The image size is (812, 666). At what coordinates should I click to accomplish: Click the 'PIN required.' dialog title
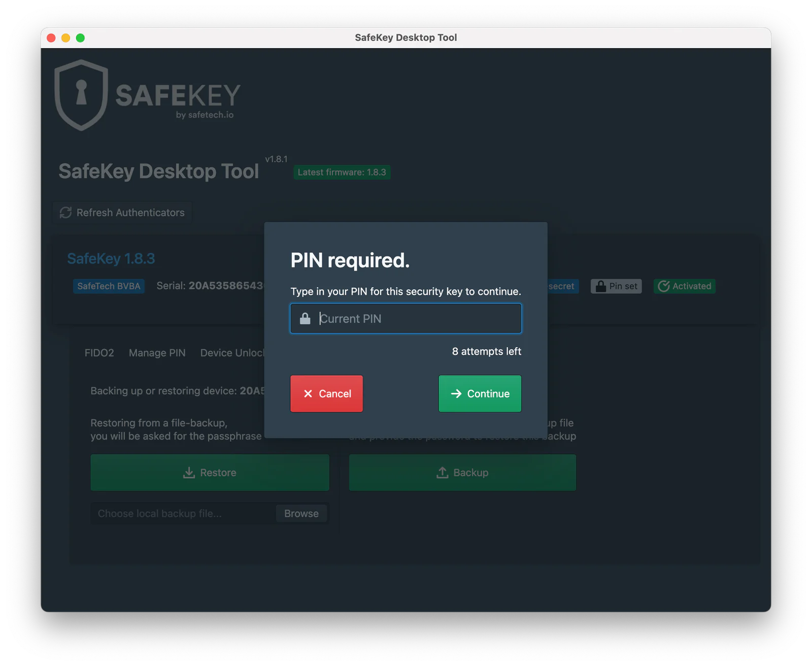tap(350, 260)
